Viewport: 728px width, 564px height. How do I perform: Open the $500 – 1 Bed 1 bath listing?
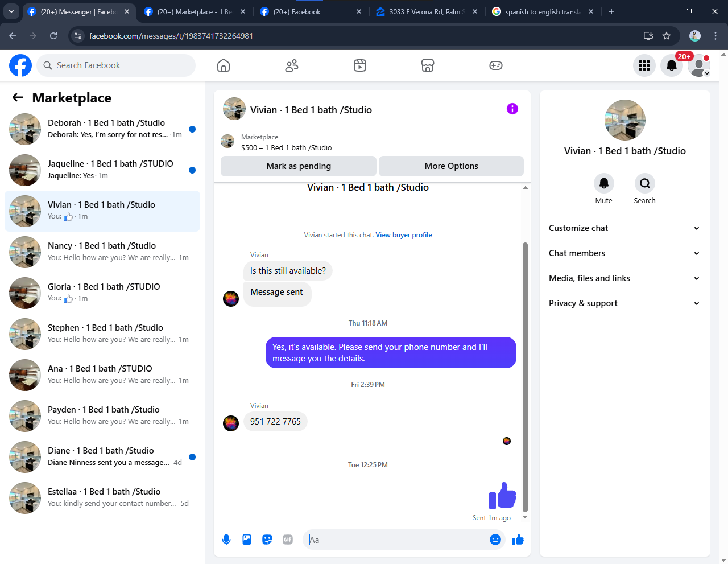287,147
